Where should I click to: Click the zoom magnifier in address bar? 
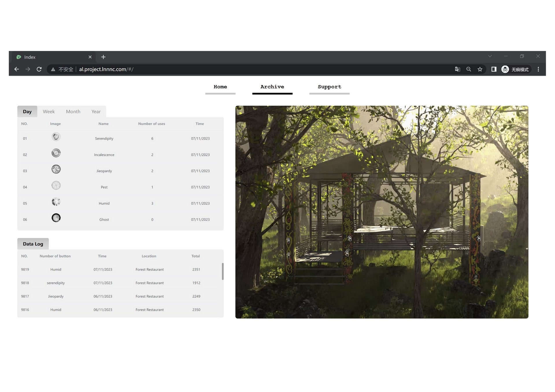pos(469,69)
